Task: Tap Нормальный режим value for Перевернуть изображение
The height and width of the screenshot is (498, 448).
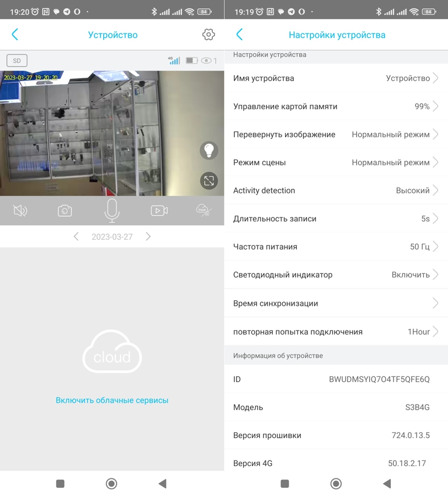Action: 390,134
